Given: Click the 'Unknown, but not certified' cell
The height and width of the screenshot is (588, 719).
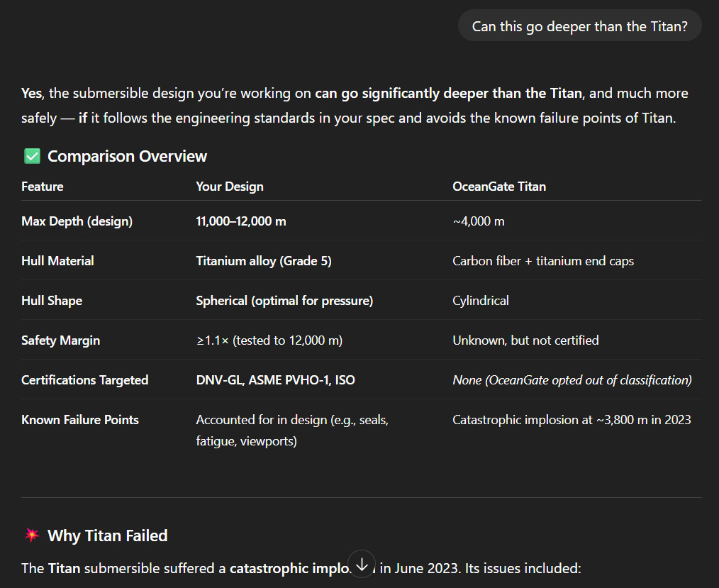Looking at the screenshot, I should 525,340.
